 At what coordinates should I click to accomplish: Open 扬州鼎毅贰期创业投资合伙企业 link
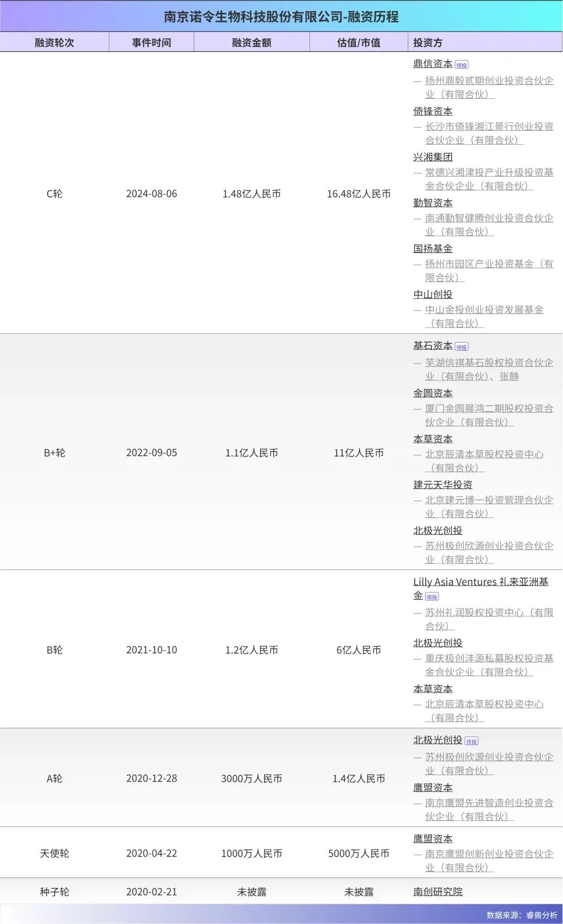click(489, 87)
